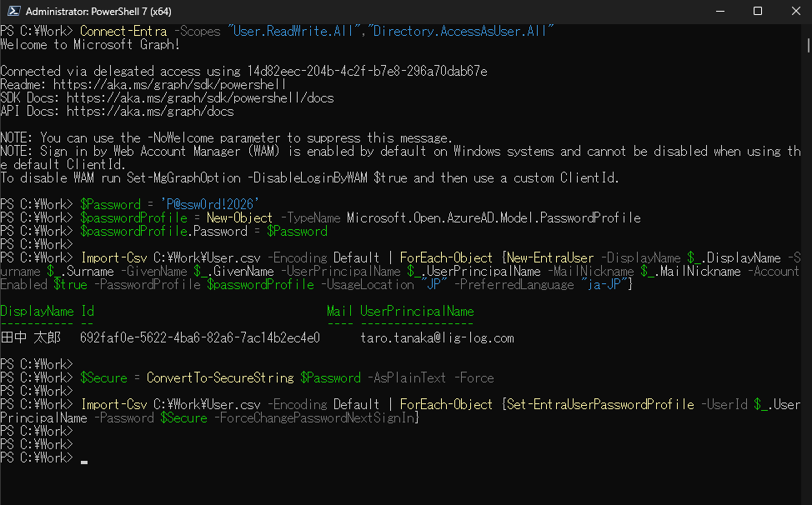The height and width of the screenshot is (505, 812).
Task: Click the taro.tanaka@lig-log.com address
Action: [x=437, y=337]
